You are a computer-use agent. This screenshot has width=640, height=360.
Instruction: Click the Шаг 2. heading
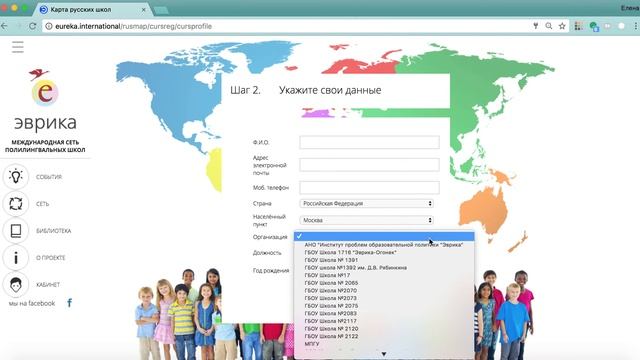[x=245, y=90]
